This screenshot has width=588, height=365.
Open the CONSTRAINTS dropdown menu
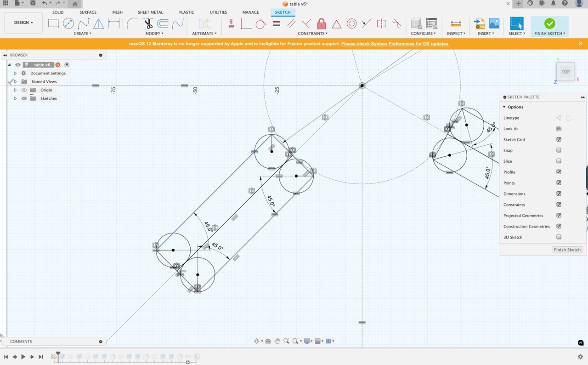point(313,34)
